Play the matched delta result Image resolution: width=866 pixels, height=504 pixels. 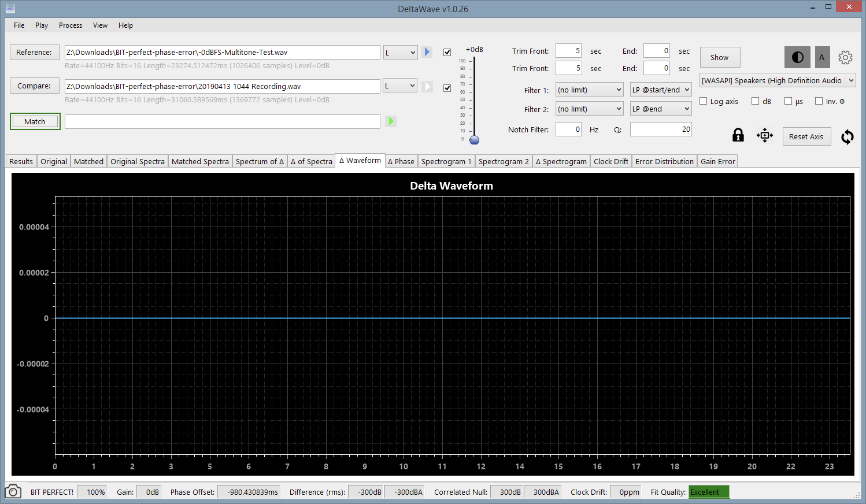pos(391,121)
